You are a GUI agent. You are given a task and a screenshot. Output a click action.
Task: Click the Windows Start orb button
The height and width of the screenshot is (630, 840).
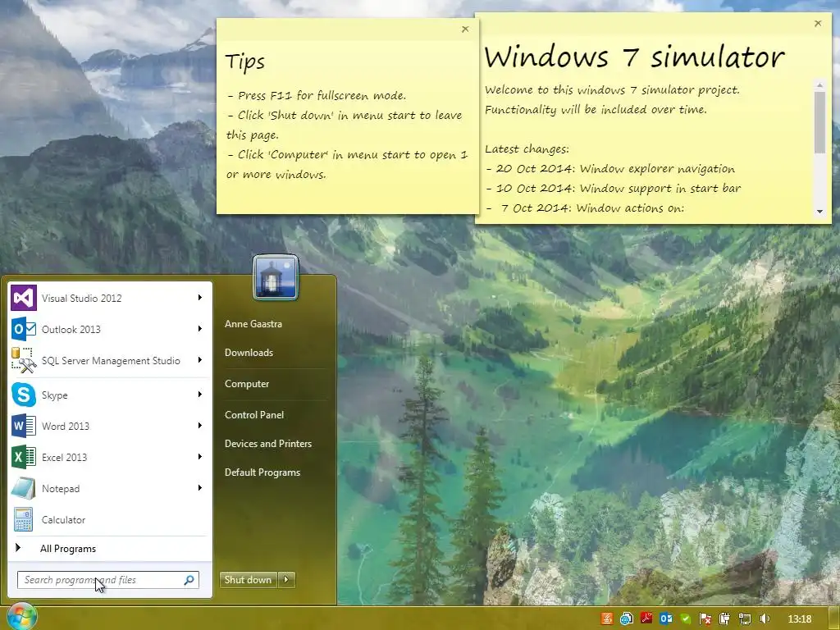click(x=21, y=617)
